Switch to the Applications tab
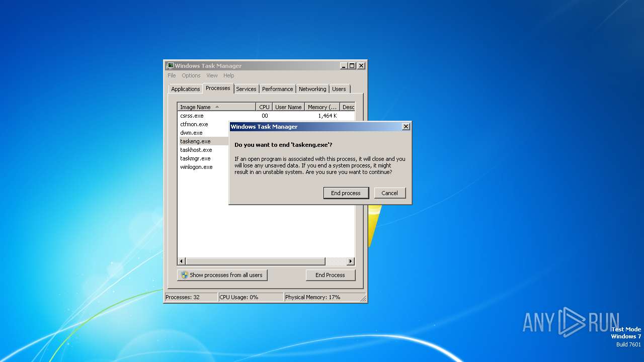This screenshot has height=362, width=644. pos(186,89)
